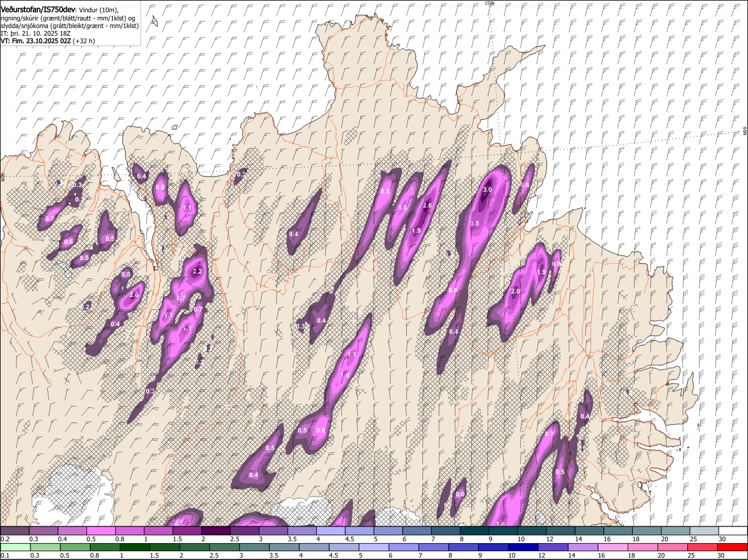Select the VT valid time line in header

[47, 41]
